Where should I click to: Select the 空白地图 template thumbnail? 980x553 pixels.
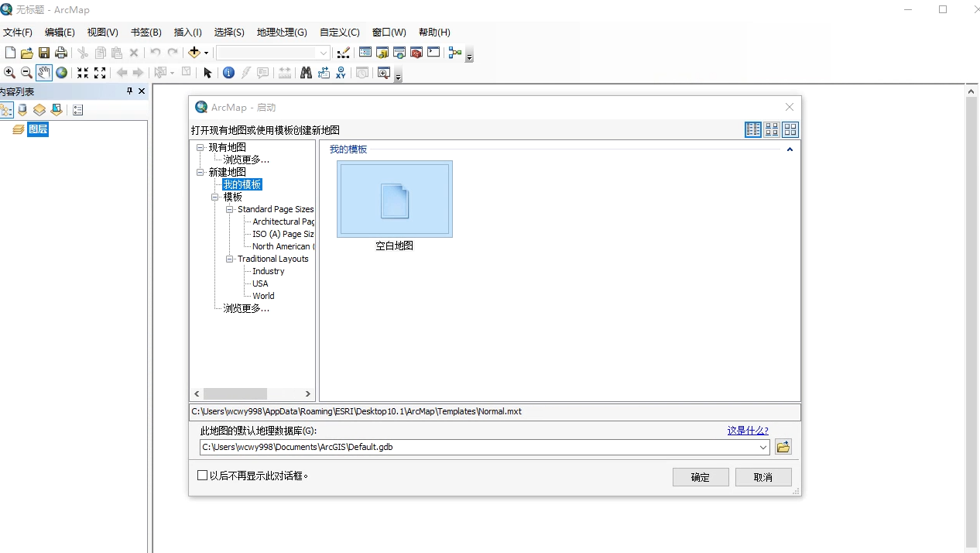tap(395, 199)
